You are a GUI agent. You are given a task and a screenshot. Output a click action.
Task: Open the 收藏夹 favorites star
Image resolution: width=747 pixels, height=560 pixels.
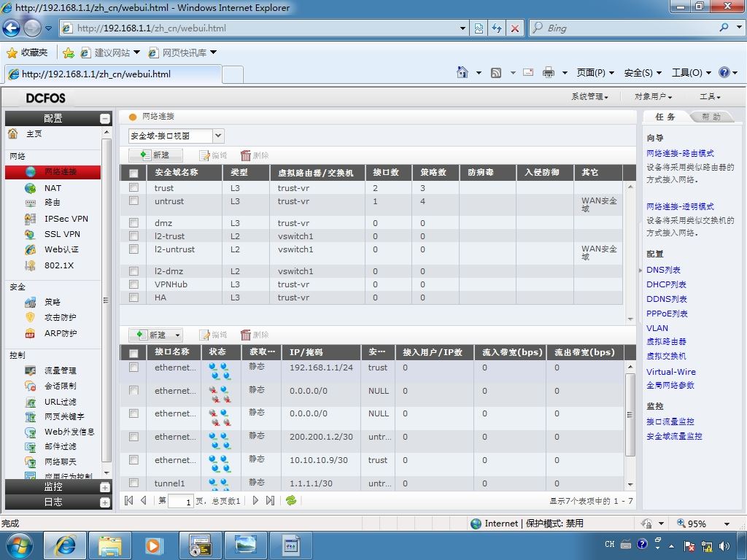12,52
